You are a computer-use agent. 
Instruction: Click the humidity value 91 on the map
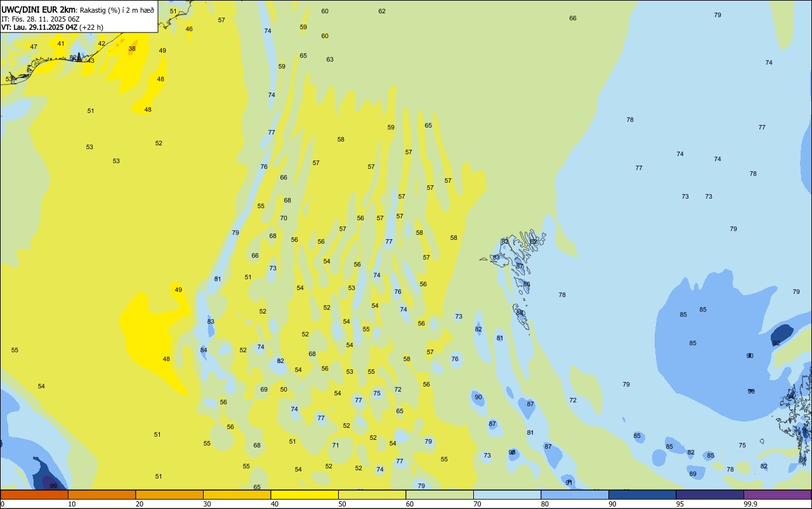point(569,483)
